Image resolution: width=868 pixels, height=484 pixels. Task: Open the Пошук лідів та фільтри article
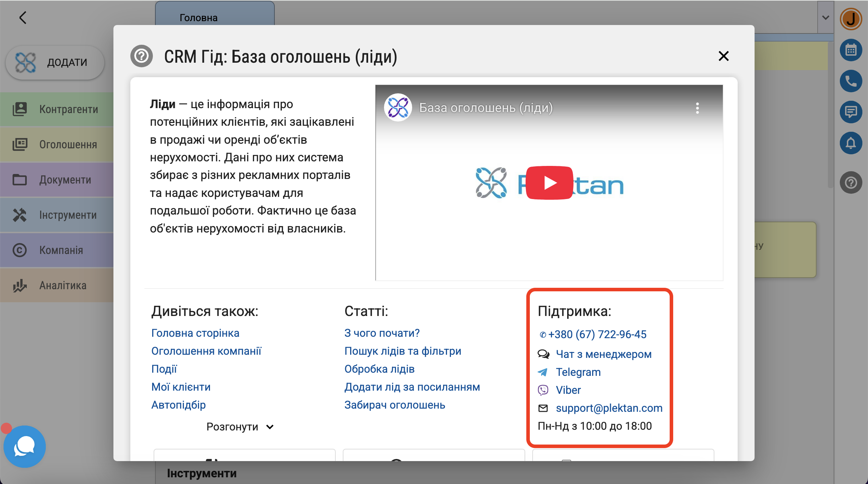coord(403,351)
